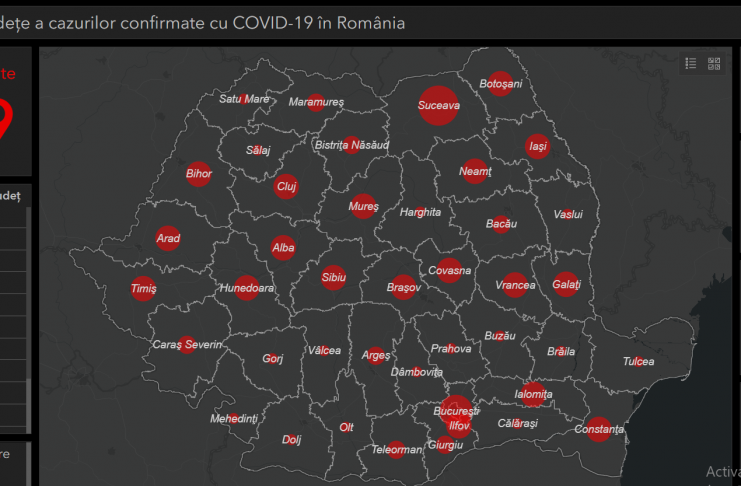Image resolution: width=741 pixels, height=486 pixels.
Task: Select the Hunedoara case marker
Action: [247, 288]
